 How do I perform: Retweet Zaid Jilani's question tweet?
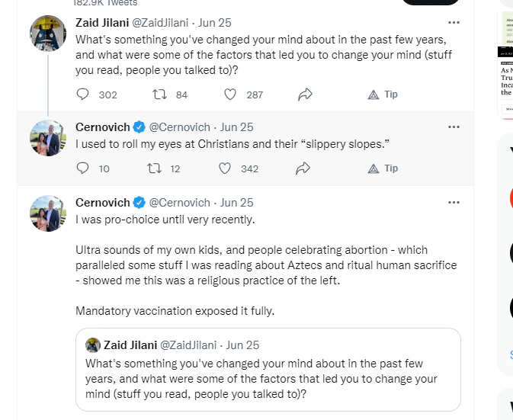160,95
